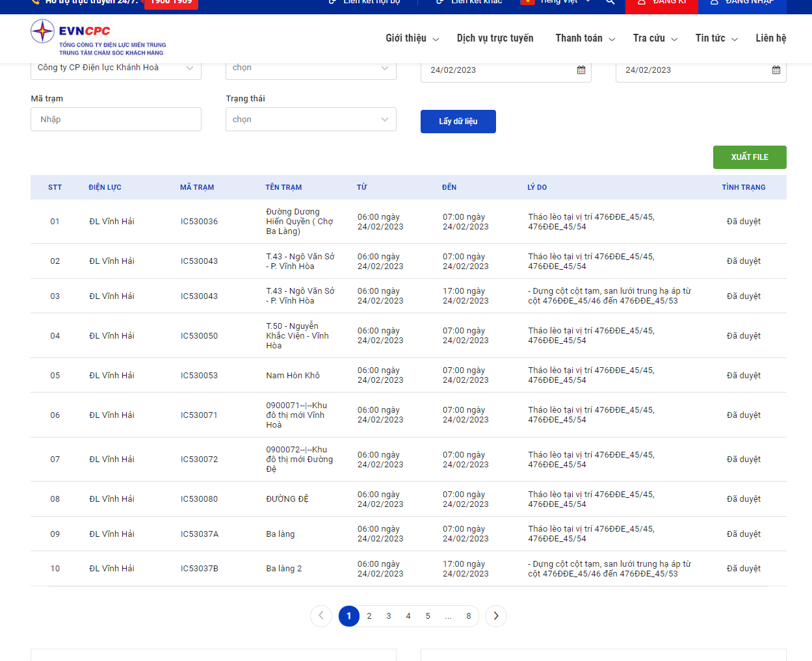Open the start date calendar picker icon

[581, 70]
